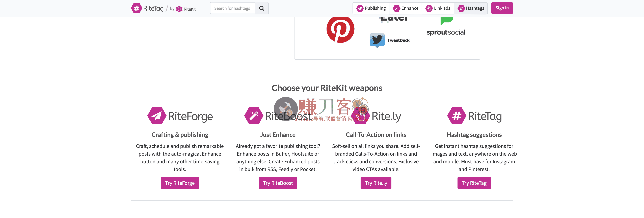
Task: Click the search magnifier icon
Action: [x=262, y=8]
